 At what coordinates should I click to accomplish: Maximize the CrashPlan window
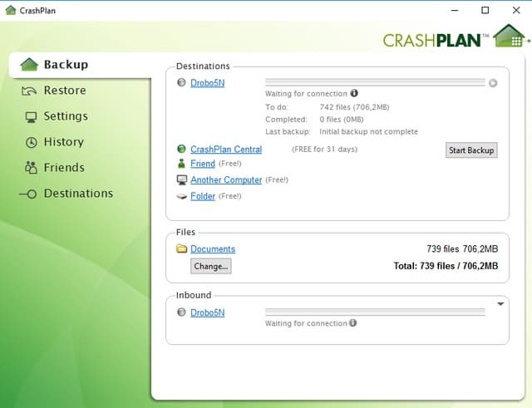485,10
